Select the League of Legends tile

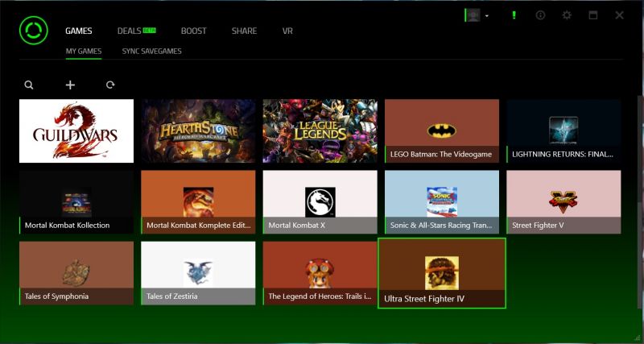pyautogui.click(x=320, y=131)
